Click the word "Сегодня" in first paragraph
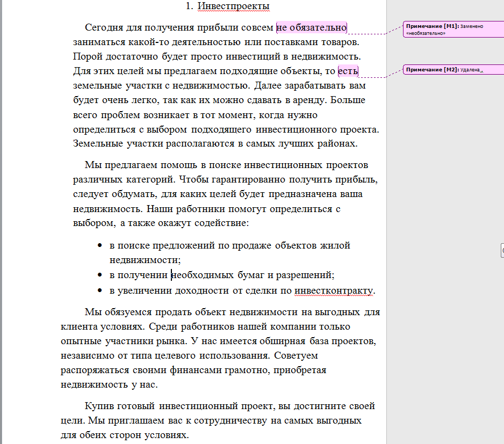Image resolution: width=504 pixels, height=444 pixels. (104, 27)
